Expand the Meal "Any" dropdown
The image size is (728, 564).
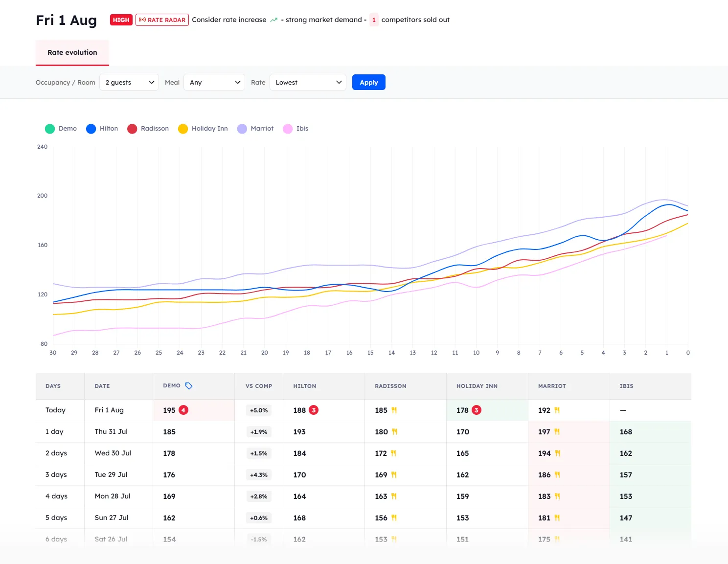214,82
